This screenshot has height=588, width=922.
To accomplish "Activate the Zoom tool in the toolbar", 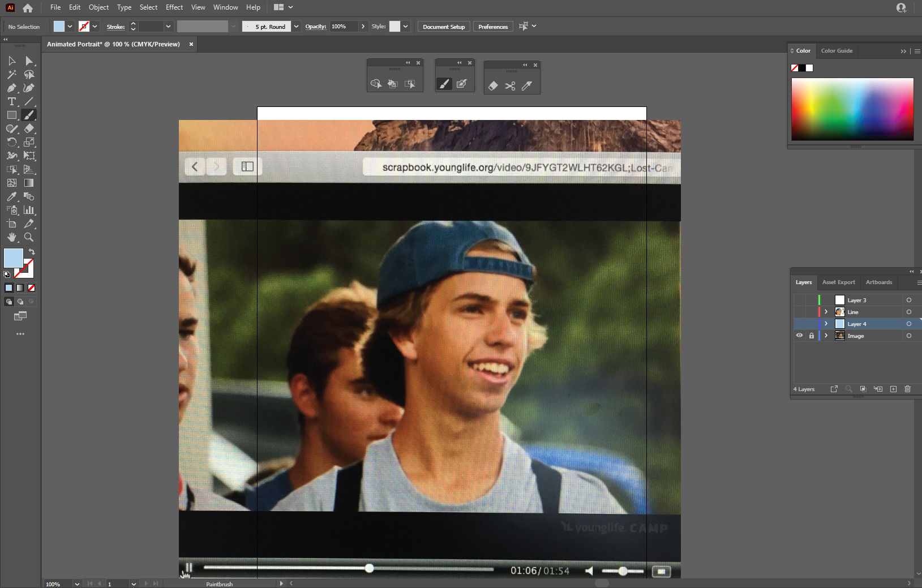I will pyautogui.click(x=29, y=237).
